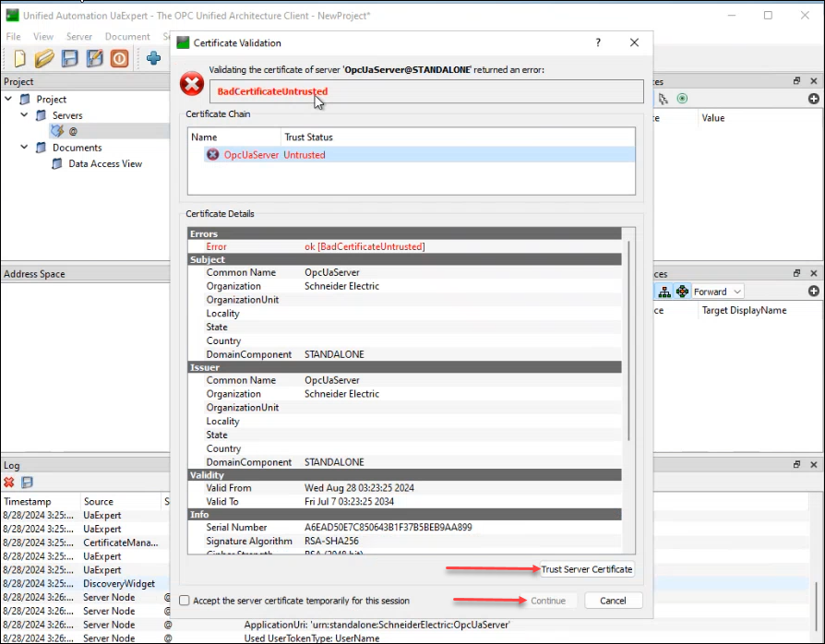Image resolution: width=825 pixels, height=644 pixels.
Task: Click the Value column header in Attributes
Action: click(713, 118)
